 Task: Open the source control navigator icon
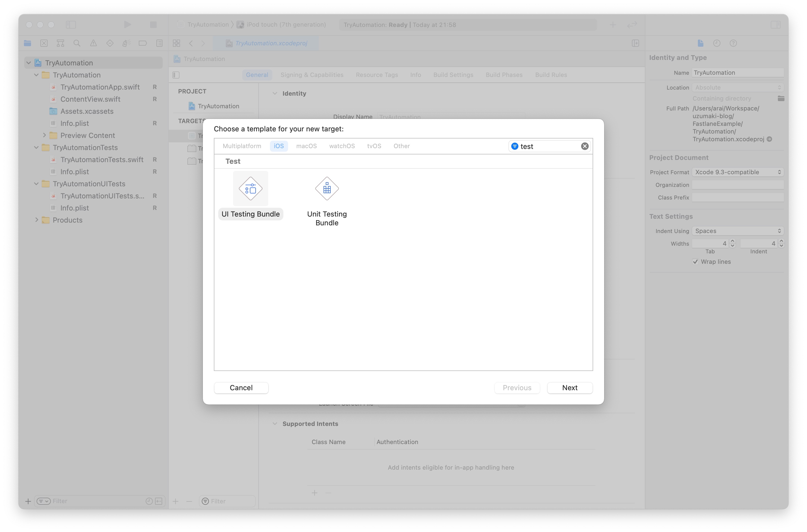44,43
